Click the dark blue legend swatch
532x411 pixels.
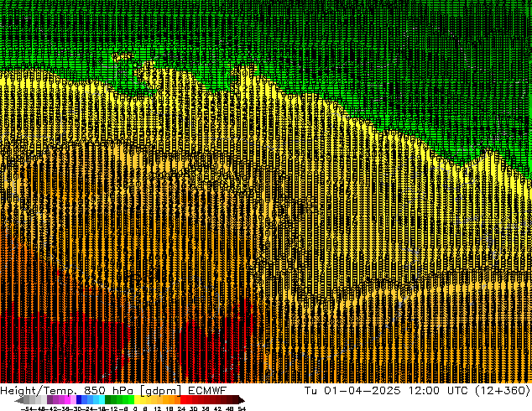click(x=79, y=399)
